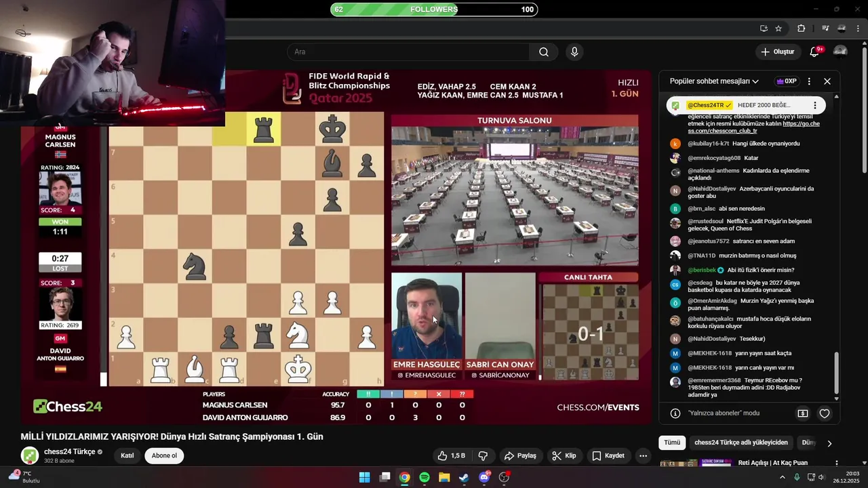Click chess24 Türkçe channel name
Image resolution: width=868 pixels, height=488 pixels.
point(69,451)
